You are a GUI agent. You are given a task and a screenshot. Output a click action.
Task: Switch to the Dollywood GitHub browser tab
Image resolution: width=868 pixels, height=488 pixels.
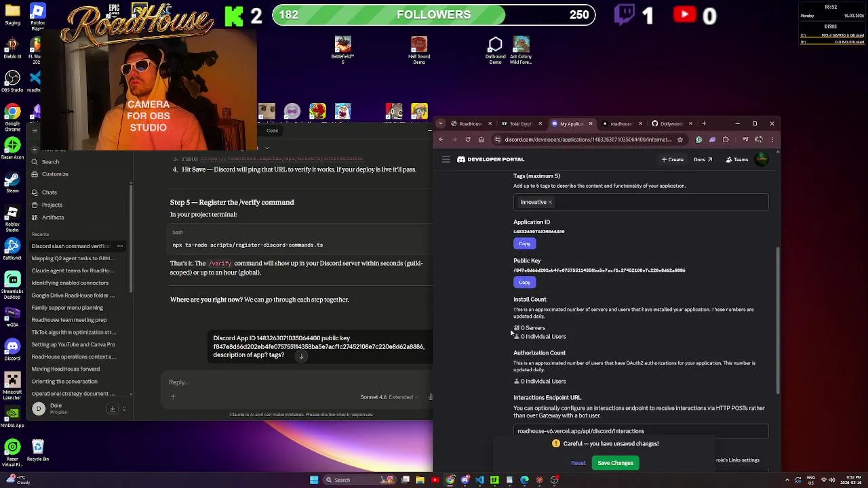point(671,123)
